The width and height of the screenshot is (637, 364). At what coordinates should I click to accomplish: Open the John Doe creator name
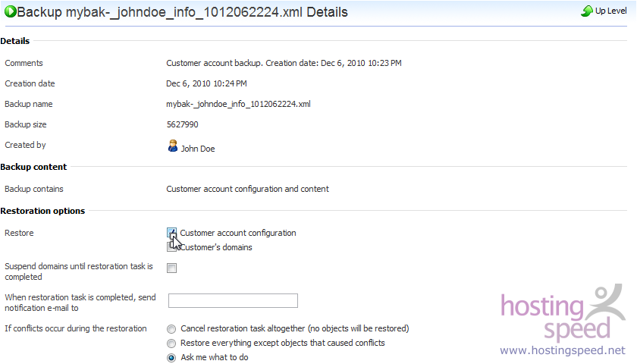(198, 149)
